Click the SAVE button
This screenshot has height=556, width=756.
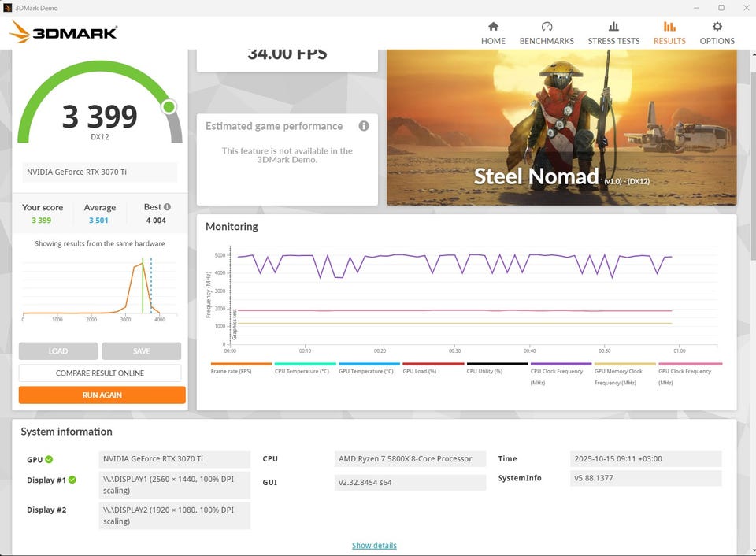coord(141,351)
